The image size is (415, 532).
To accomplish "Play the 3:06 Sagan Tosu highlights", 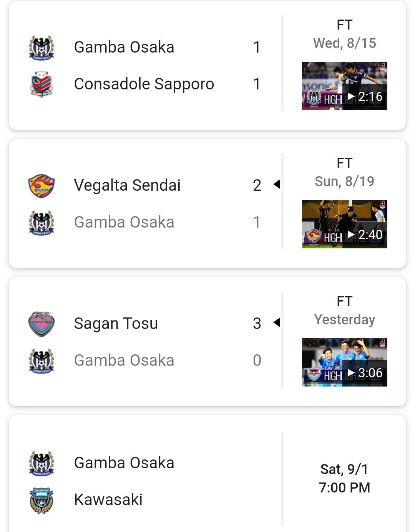I will 345,362.
